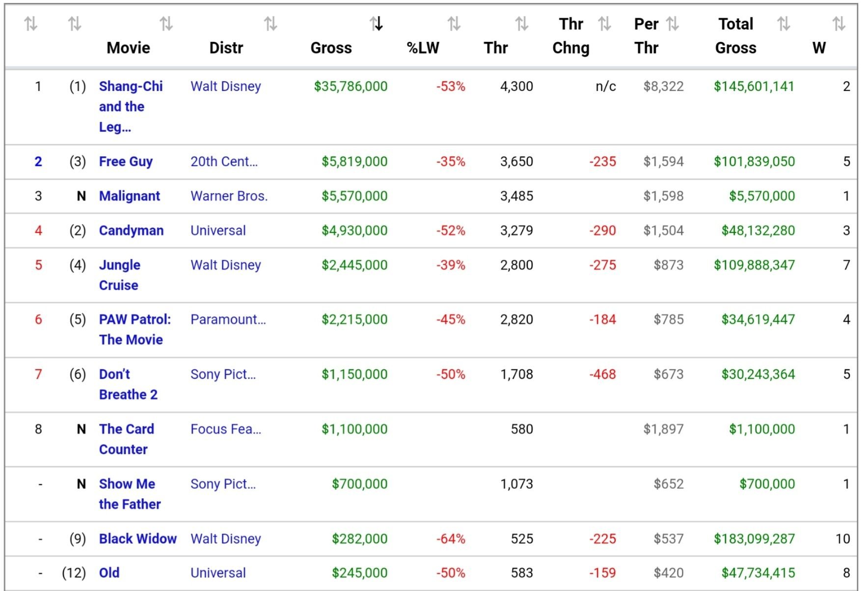Open Walt Disney distributor in Black Widow row
868x591 pixels.
click(226, 539)
